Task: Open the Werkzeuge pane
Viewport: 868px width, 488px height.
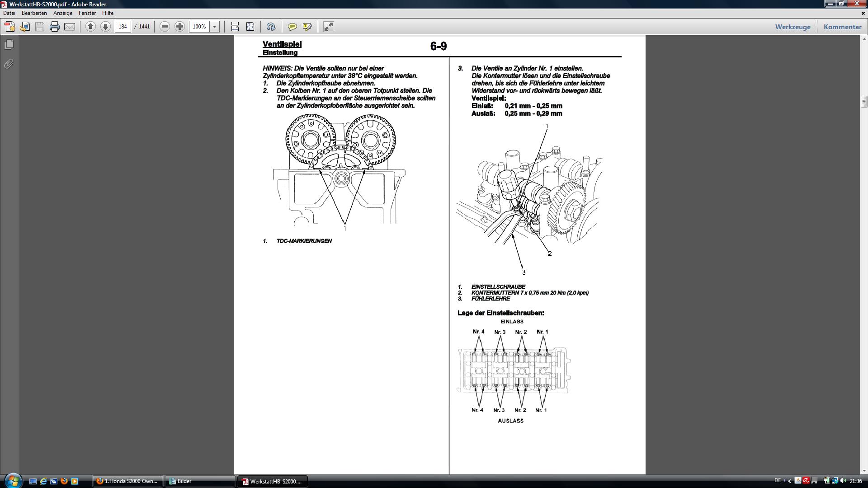Action: point(793,27)
